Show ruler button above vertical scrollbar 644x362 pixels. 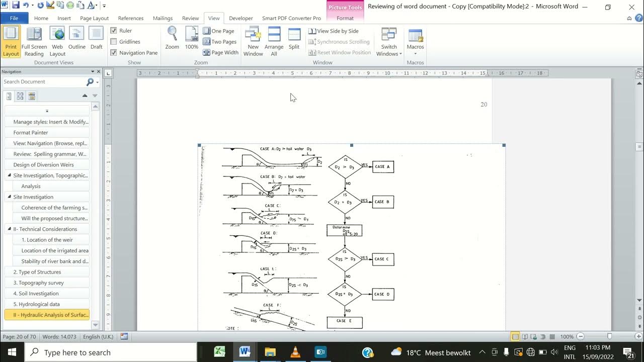(x=639, y=73)
